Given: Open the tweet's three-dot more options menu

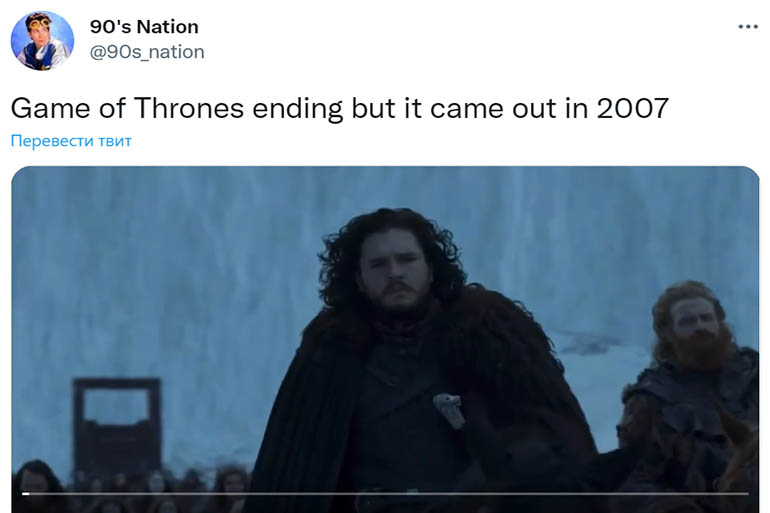Looking at the screenshot, I should click(x=748, y=27).
